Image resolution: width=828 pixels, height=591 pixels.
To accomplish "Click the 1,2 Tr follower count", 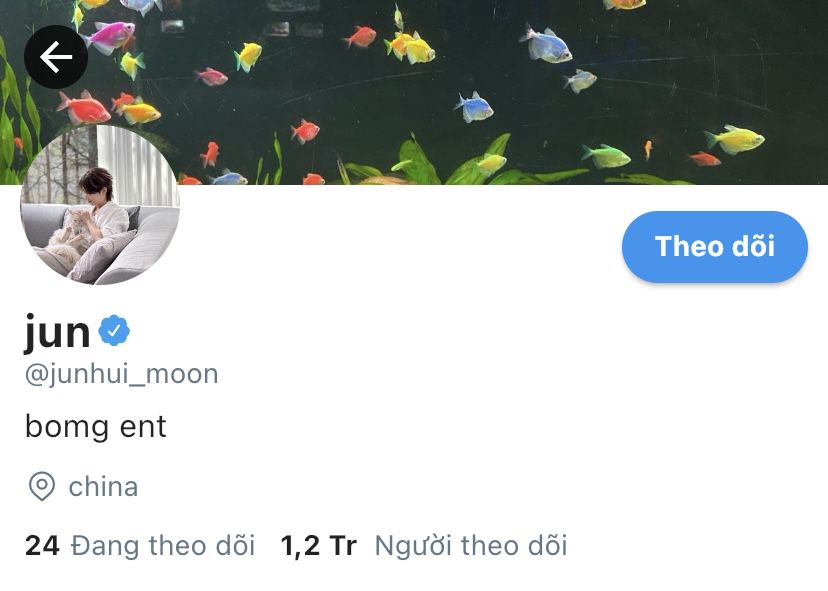I will (x=318, y=545).
